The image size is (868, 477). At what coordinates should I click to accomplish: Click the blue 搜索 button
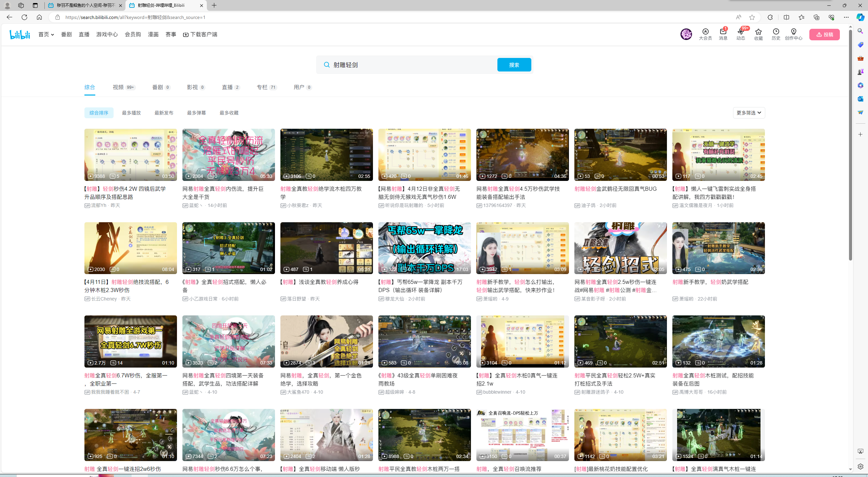point(514,65)
